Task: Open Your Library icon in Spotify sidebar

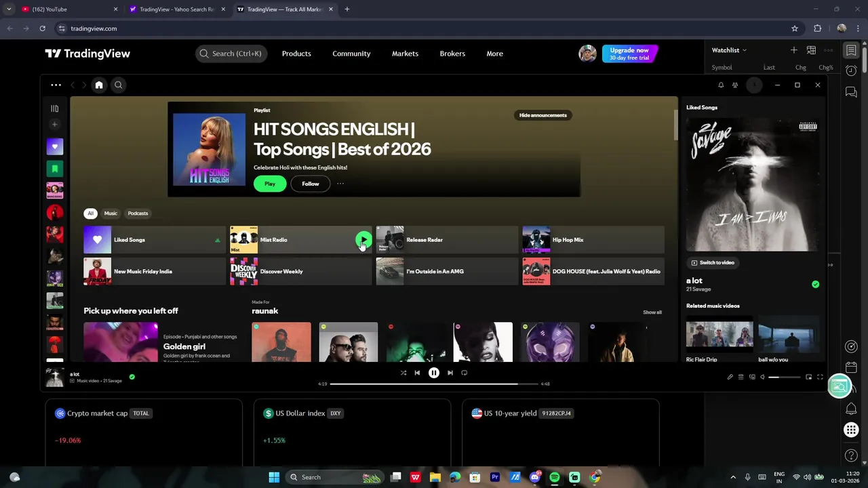Action: 55,108
